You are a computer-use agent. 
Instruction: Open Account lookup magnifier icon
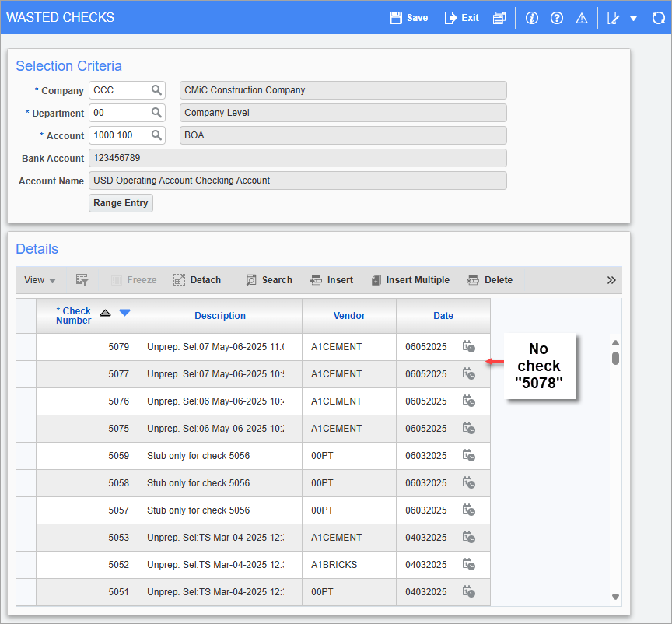pos(156,135)
